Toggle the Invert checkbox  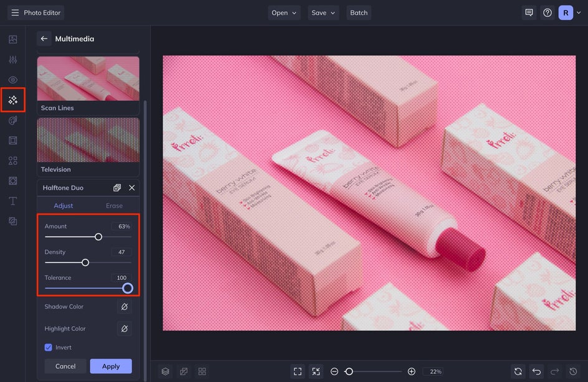(49, 347)
